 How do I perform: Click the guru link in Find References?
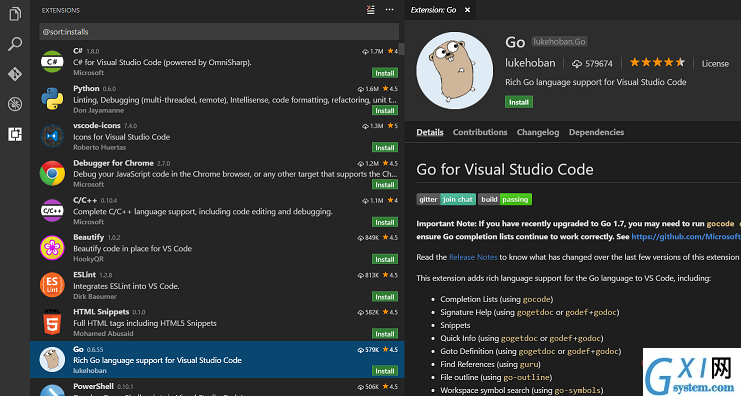point(529,364)
